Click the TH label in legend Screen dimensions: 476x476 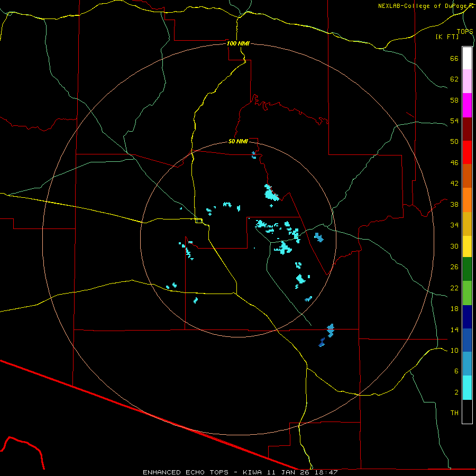click(x=454, y=413)
